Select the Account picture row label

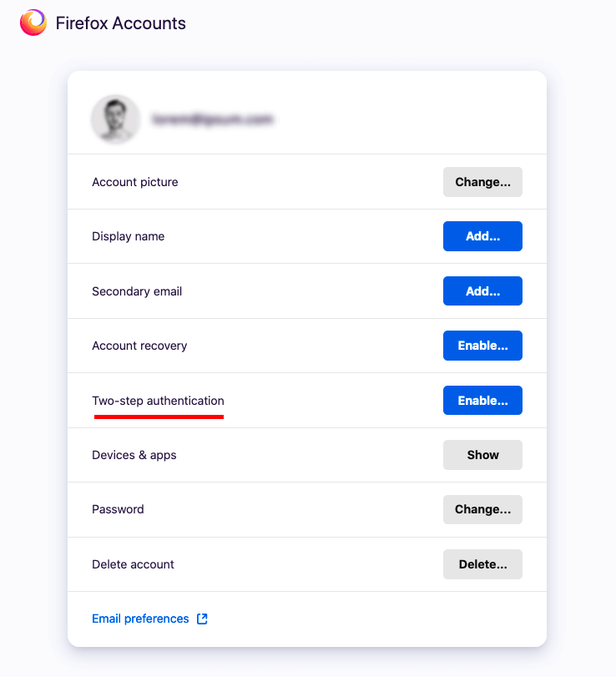(135, 182)
